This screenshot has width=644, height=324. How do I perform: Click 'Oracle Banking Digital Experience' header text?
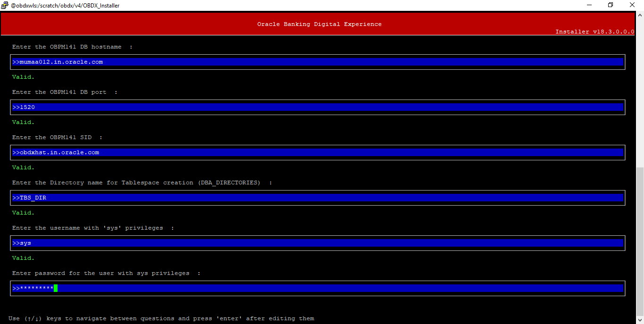tap(319, 24)
